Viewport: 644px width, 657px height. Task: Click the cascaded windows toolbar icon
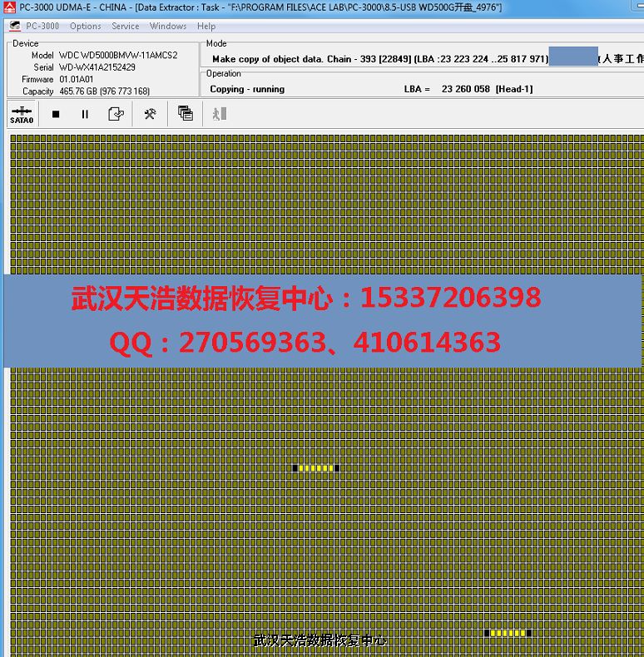point(186,114)
